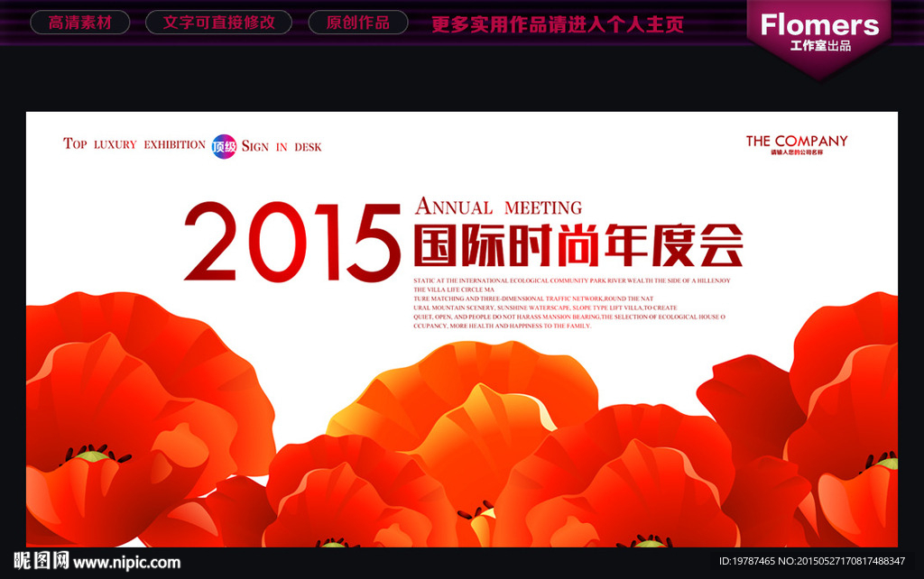The image size is (924, 579).
Task: Click the www.nipic.com link
Action: tap(126, 563)
